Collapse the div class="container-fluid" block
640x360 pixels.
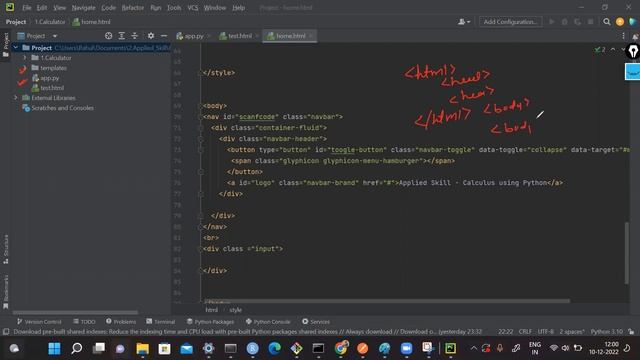[x=200, y=128]
